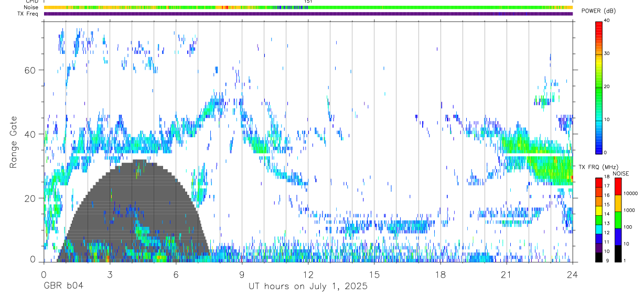Click the '9' tick on the UT hours axis
This screenshot has height=297, width=644.
[242, 274]
